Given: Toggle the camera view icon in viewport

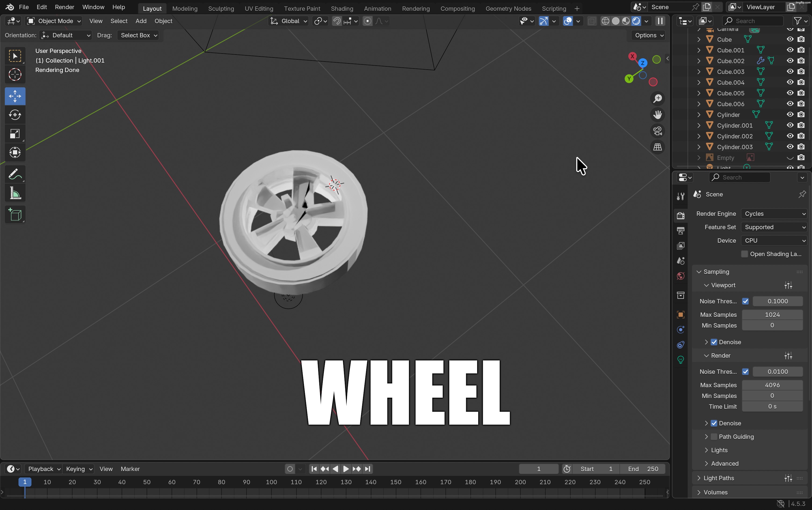Looking at the screenshot, I should click(x=658, y=131).
